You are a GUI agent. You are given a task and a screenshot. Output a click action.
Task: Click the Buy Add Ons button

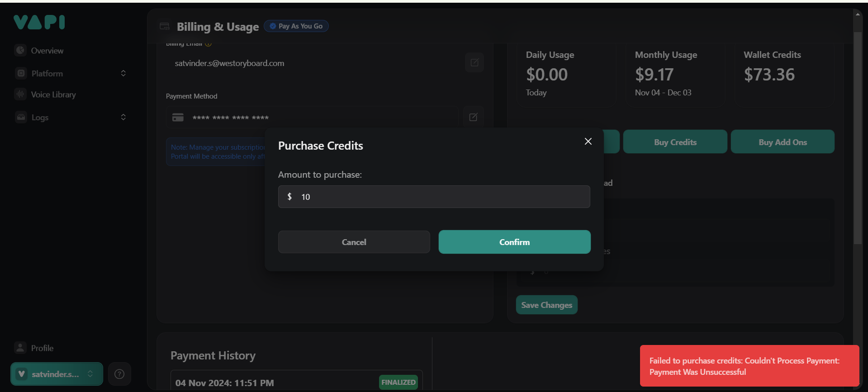[x=783, y=142]
